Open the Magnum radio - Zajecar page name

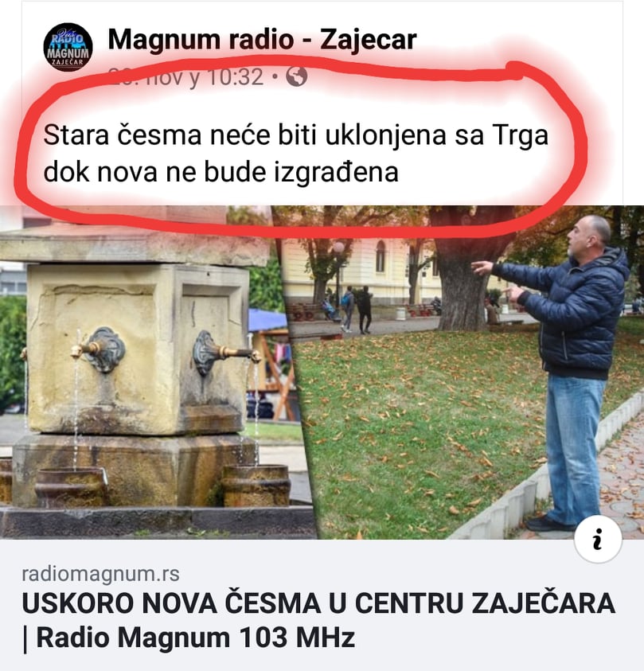(262, 39)
